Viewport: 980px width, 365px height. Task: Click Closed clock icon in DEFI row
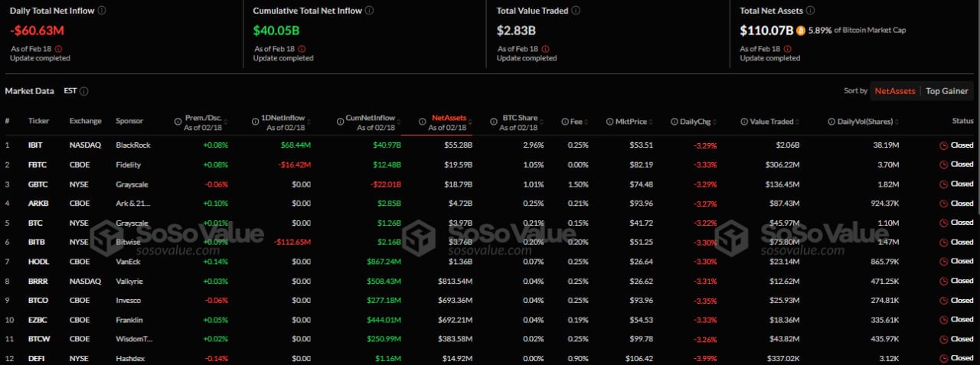pyautogui.click(x=943, y=357)
